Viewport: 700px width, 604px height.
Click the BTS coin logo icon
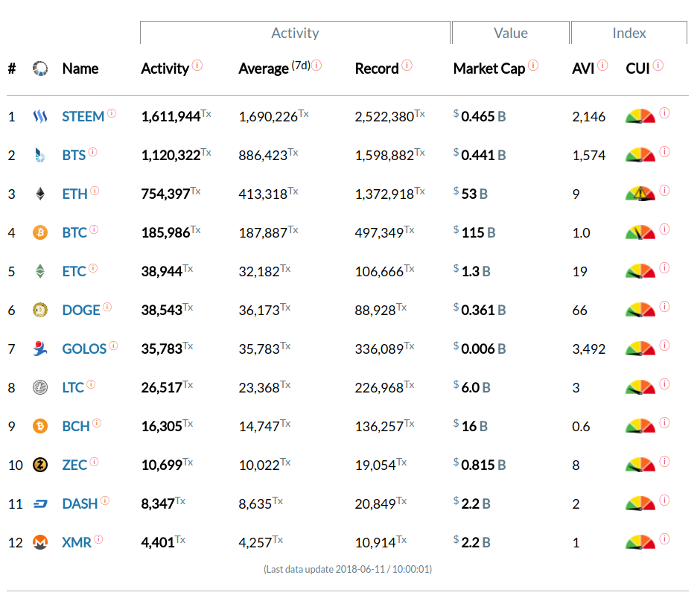(40, 156)
